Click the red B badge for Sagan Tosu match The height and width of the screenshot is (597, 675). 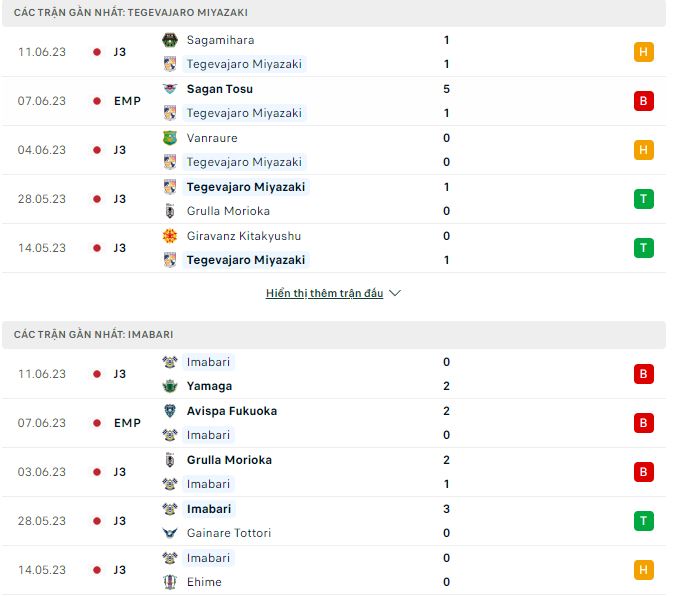pos(643,101)
